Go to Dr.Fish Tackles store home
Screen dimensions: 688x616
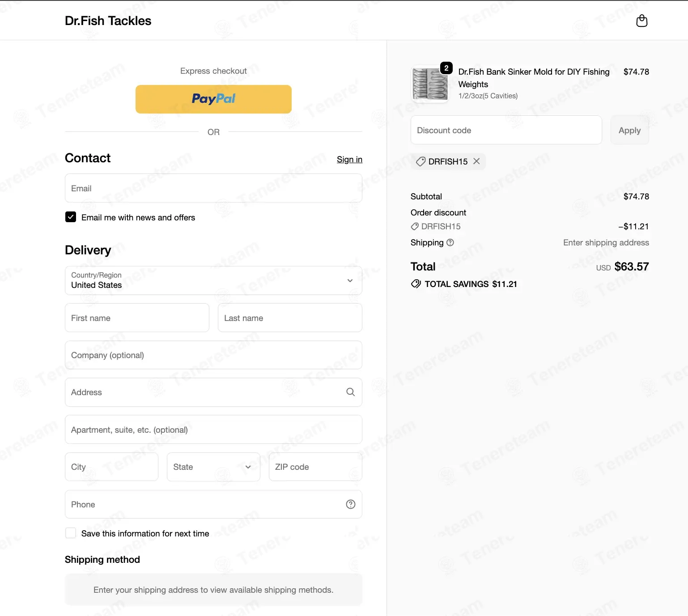108,21
